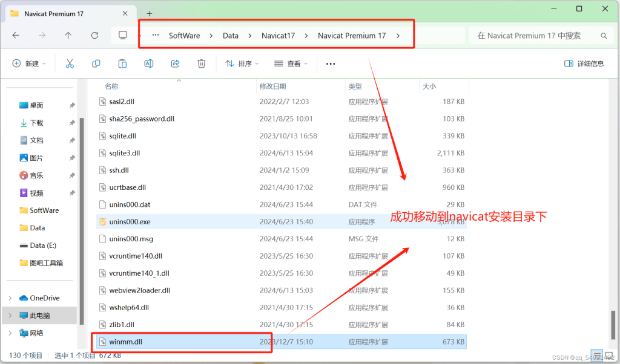Viewport: 620px width, 364px height.
Task: Click the Copy icon in the toolbar
Action: coord(96,63)
